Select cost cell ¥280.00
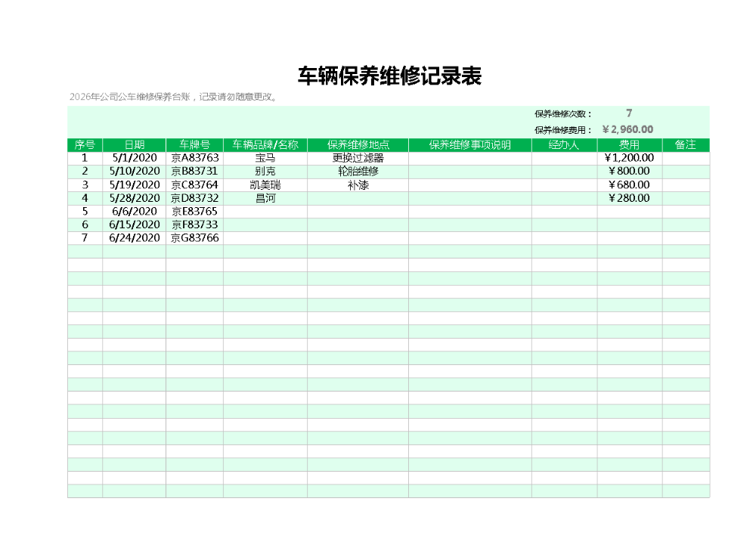The width and height of the screenshot is (756, 548). [629, 198]
